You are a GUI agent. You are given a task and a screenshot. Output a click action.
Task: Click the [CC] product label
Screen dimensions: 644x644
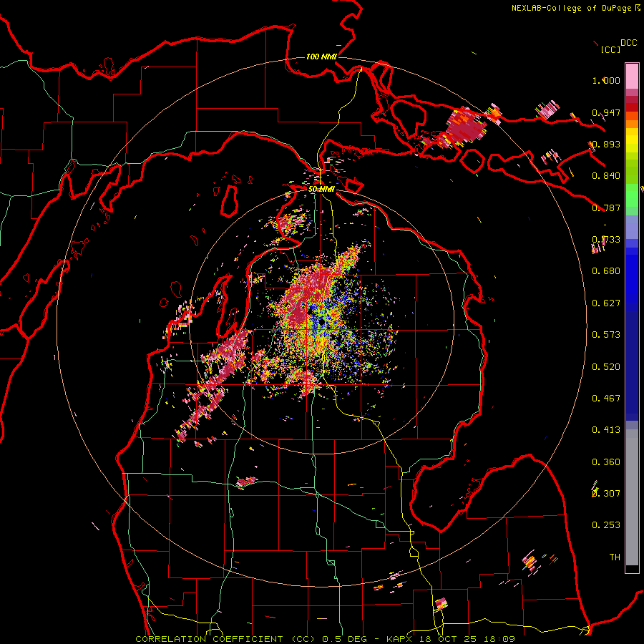pyautogui.click(x=611, y=49)
